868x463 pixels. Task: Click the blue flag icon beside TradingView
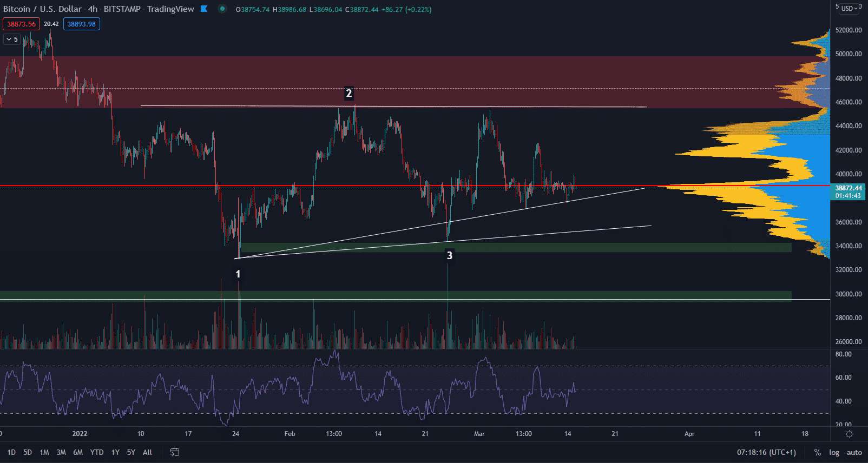(x=204, y=9)
